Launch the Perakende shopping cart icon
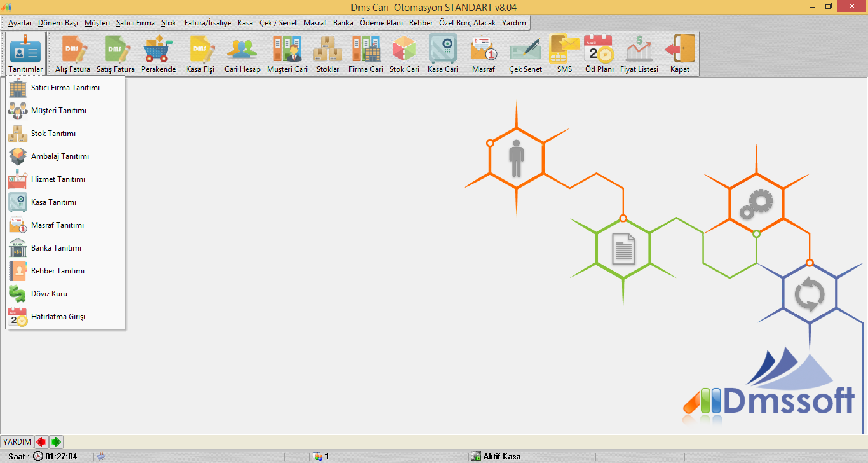 click(158, 54)
